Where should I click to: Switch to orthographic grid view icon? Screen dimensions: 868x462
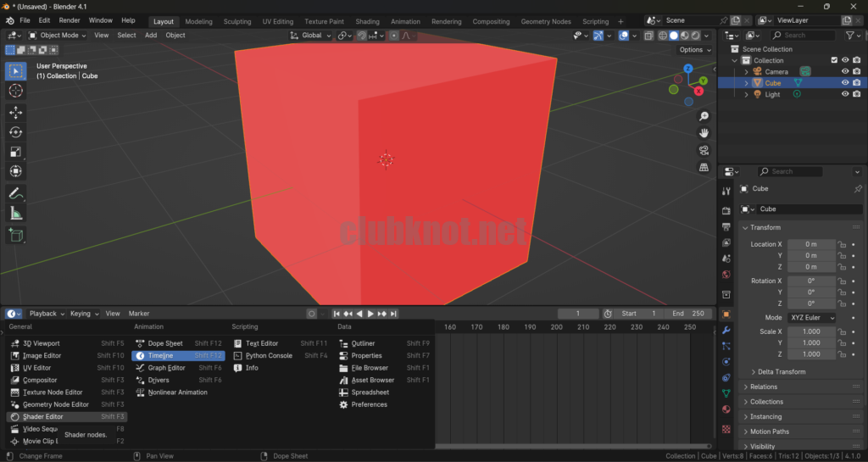click(704, 168)
